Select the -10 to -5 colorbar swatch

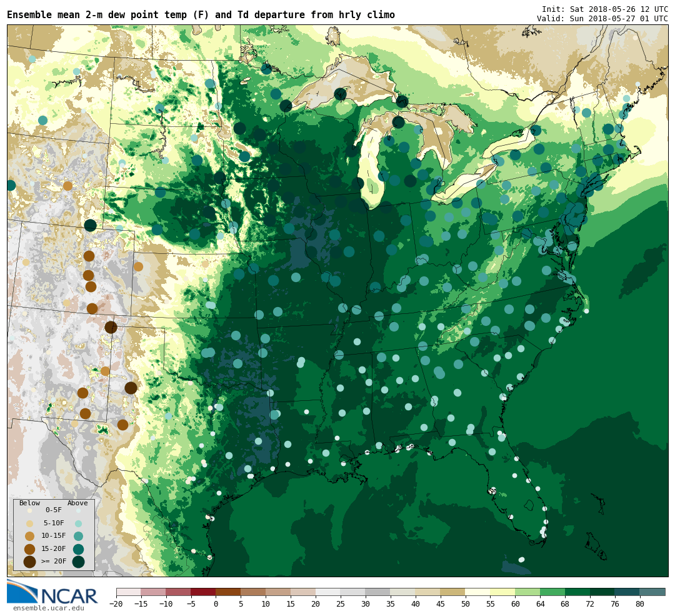coord(178,592)
